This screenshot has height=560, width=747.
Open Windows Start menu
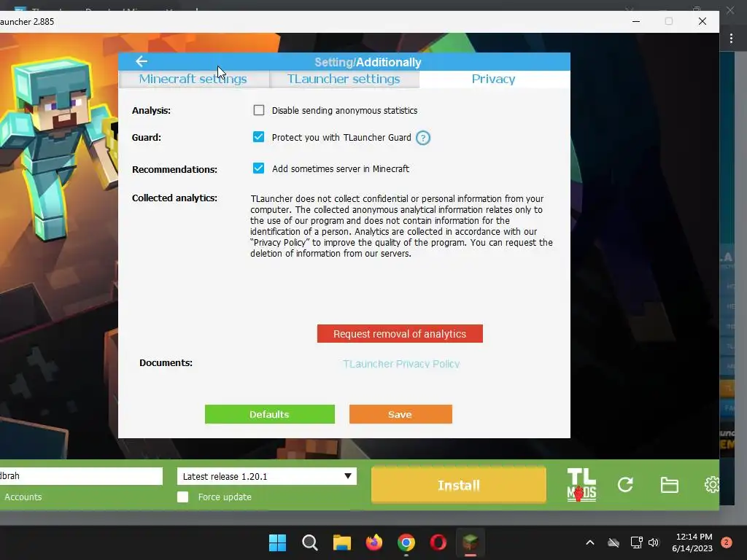278,542
